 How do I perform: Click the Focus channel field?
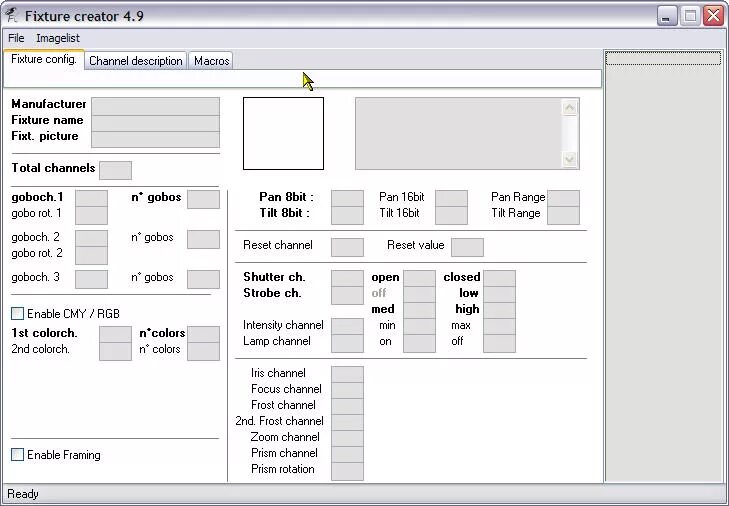coord(347,391)
